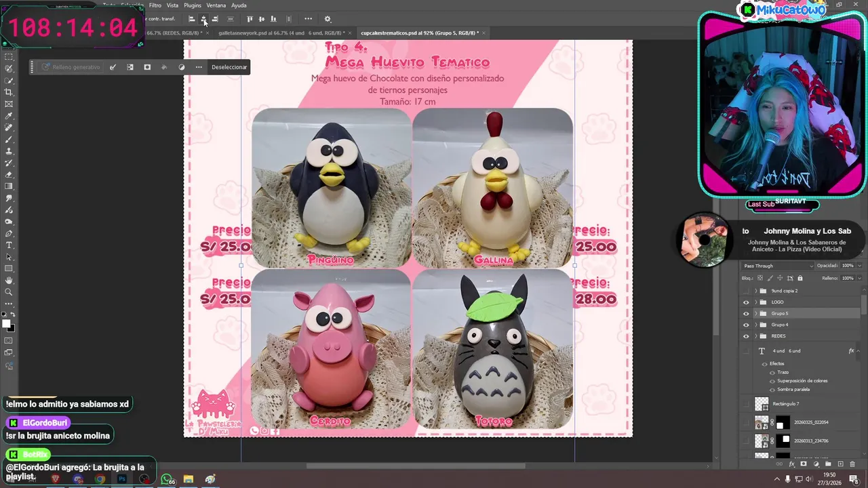Select the Lasso tool
Viewport: 868px width, 488px height.
point(9,68)
